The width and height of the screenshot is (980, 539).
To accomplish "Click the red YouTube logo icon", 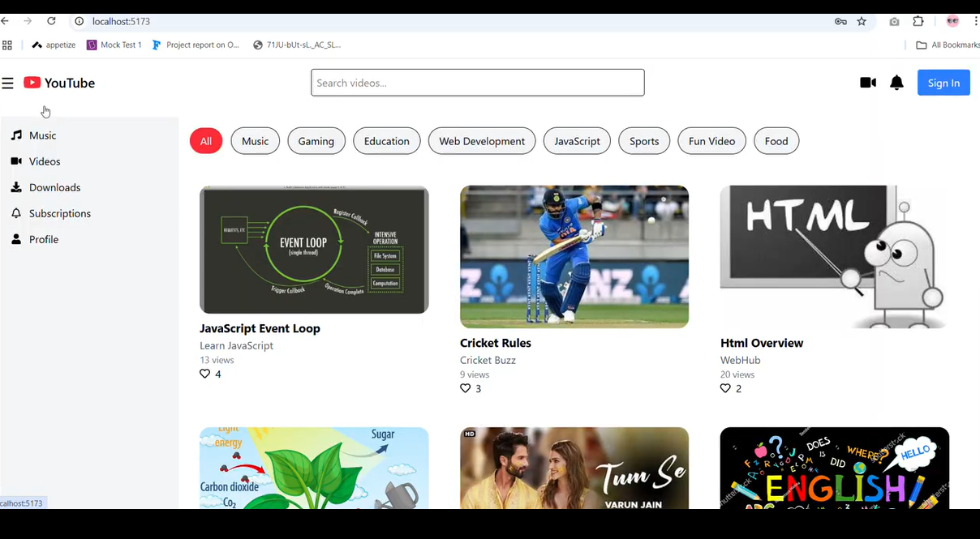I will pos(32,83).
